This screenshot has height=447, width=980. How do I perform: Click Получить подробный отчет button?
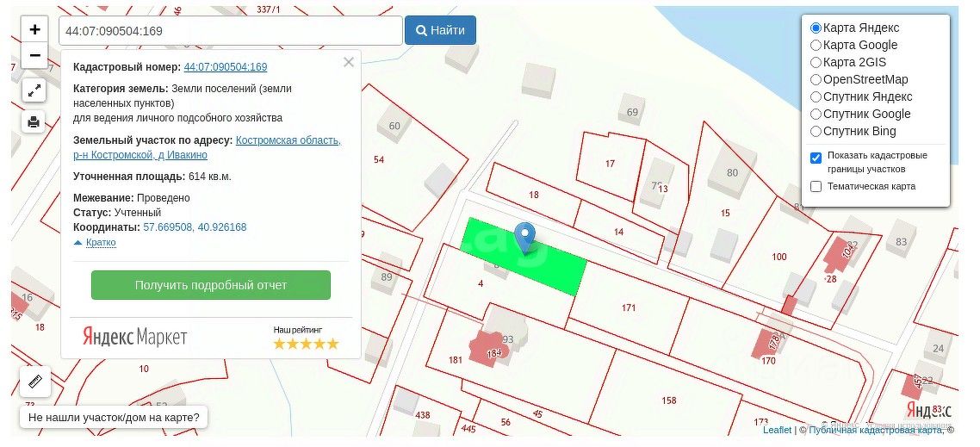pyautogui.click(x=211, y=285)
